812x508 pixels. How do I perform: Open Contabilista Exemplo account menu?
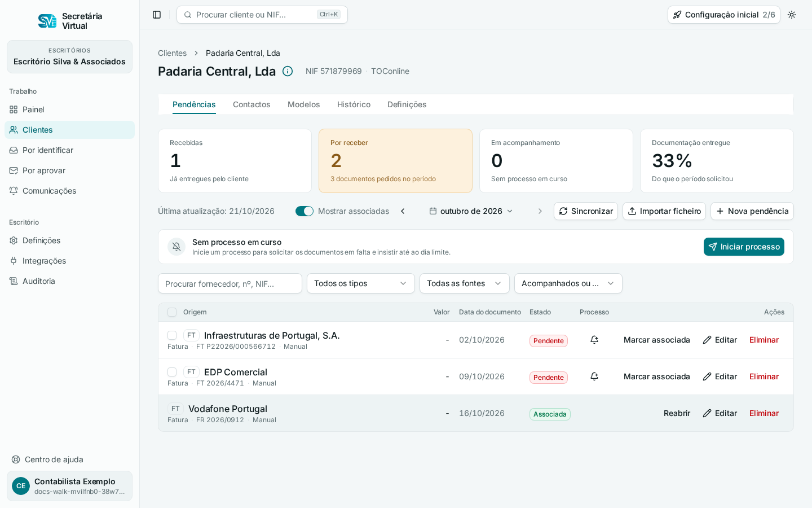coord(70,486)
